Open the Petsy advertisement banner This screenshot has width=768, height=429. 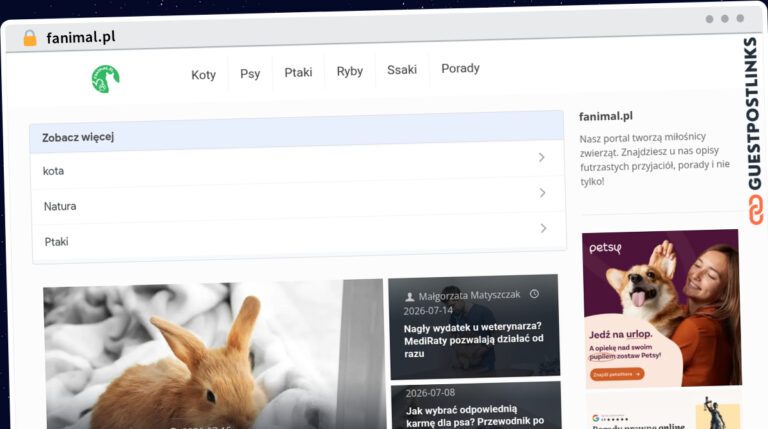coord(662,309)
